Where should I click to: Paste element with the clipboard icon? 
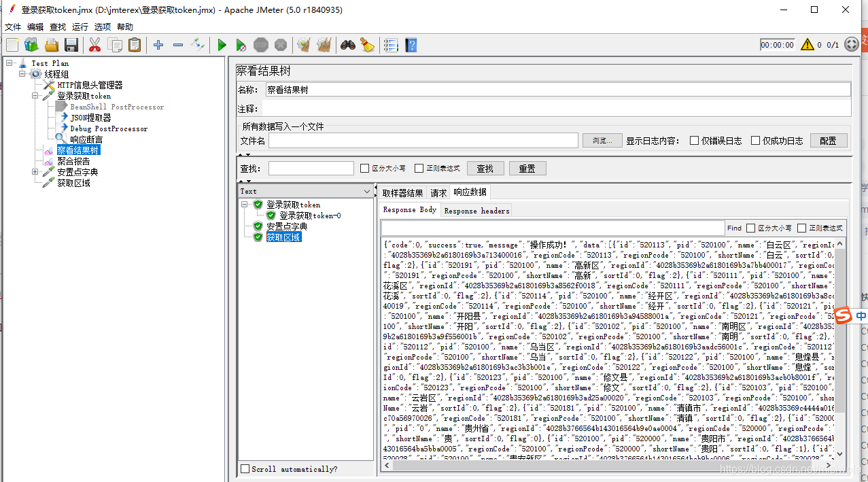[135, 45]
